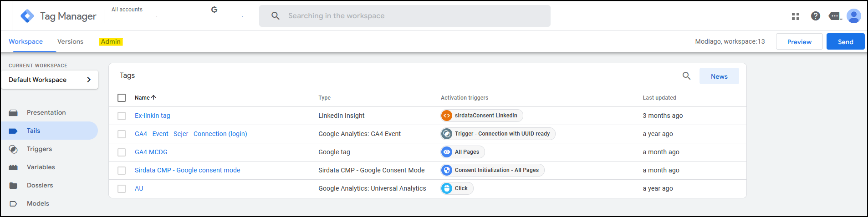Viewport: 868px width, 217px height.
Task: Open Variables from the sidebar
Action: 41,167
